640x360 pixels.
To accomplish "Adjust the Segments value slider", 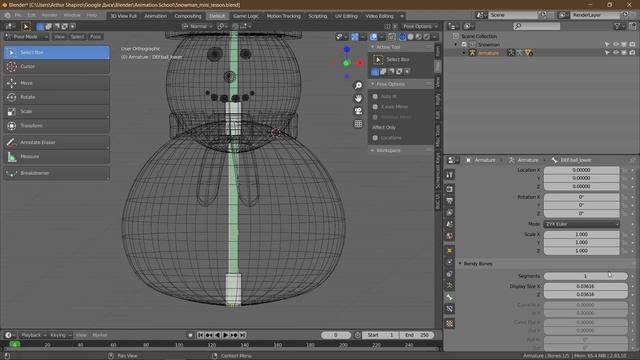I will coord(585,276).
